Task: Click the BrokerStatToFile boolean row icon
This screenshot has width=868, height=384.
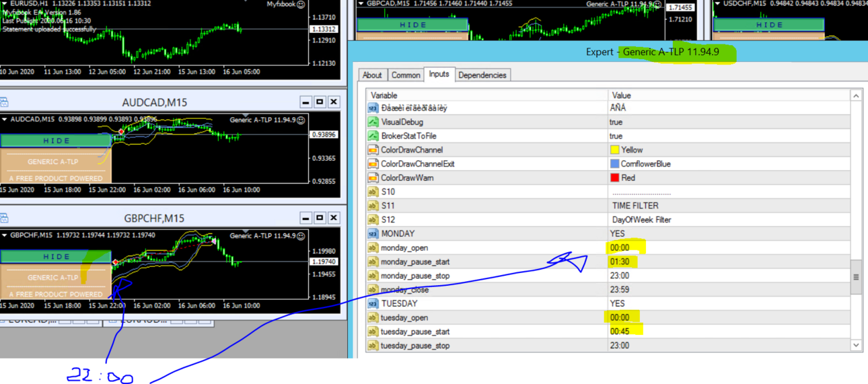Action: pyautogui.click(x=373, y=136)
